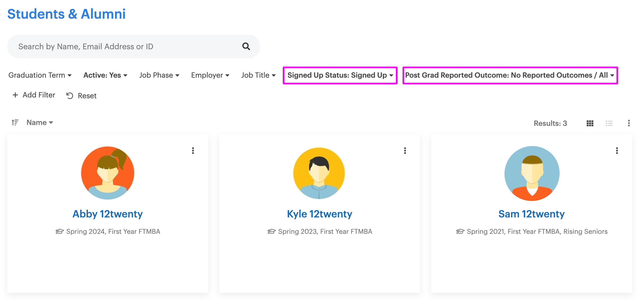
Task: Click Add Filter button
Action: pos(34,95)
